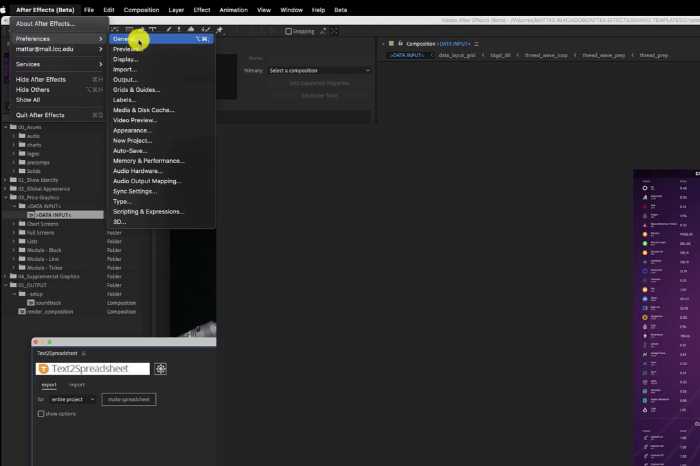Viewport: 700px width, 466px height.
Task: Click the purple composition preview
Action: (x=666, y=317)
